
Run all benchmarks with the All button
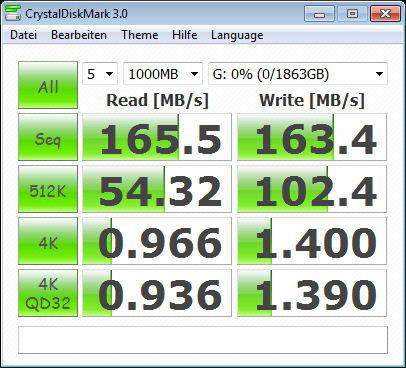click(x=48, y=85)
